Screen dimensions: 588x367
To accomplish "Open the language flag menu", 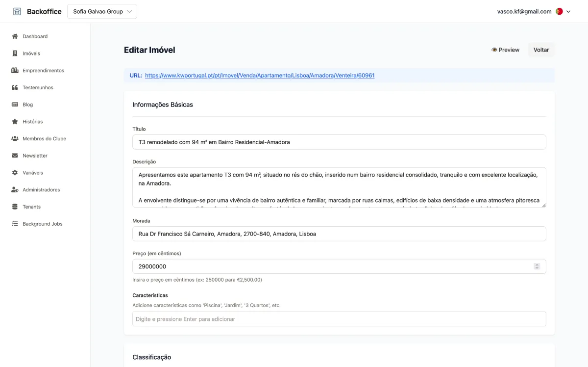I will tap(559, 11).
